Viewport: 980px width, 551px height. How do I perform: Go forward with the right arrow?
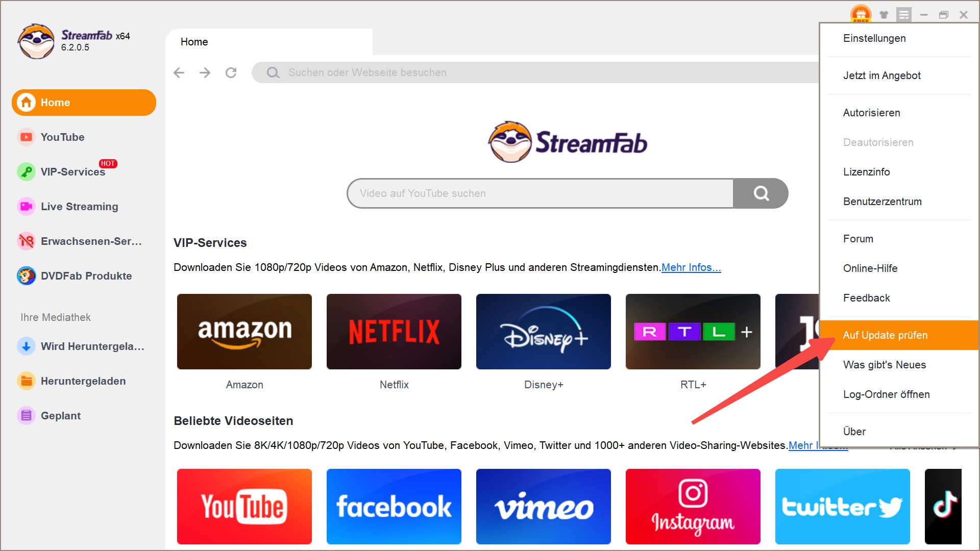205,72
